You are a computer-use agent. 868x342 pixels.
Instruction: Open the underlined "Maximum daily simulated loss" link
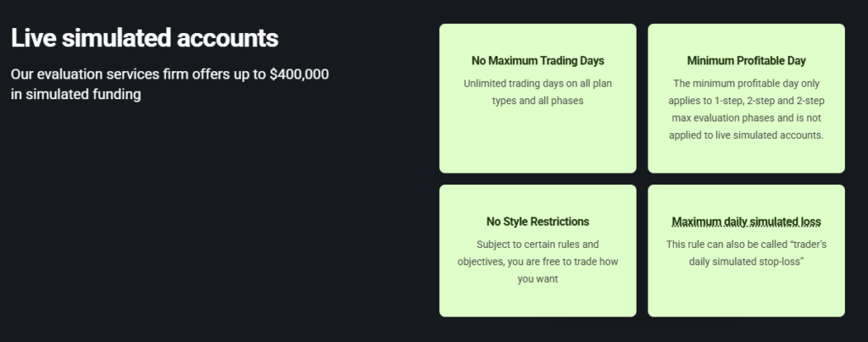(x=746, y=222)
